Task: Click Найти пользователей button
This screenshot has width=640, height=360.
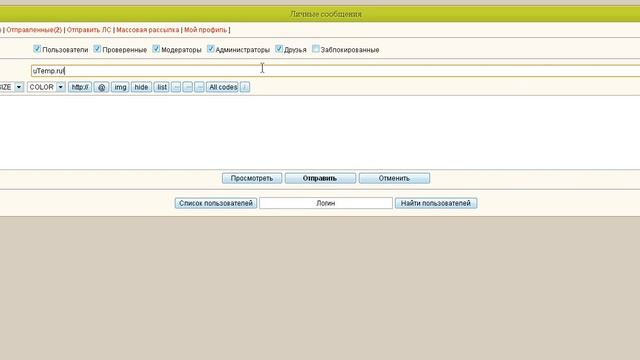Action: tap(436, 203)
